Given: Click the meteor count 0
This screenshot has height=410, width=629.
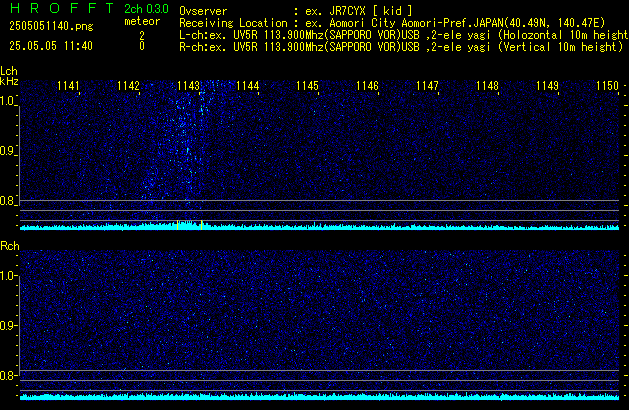Looking at the screenshot, I should point(142,46).
